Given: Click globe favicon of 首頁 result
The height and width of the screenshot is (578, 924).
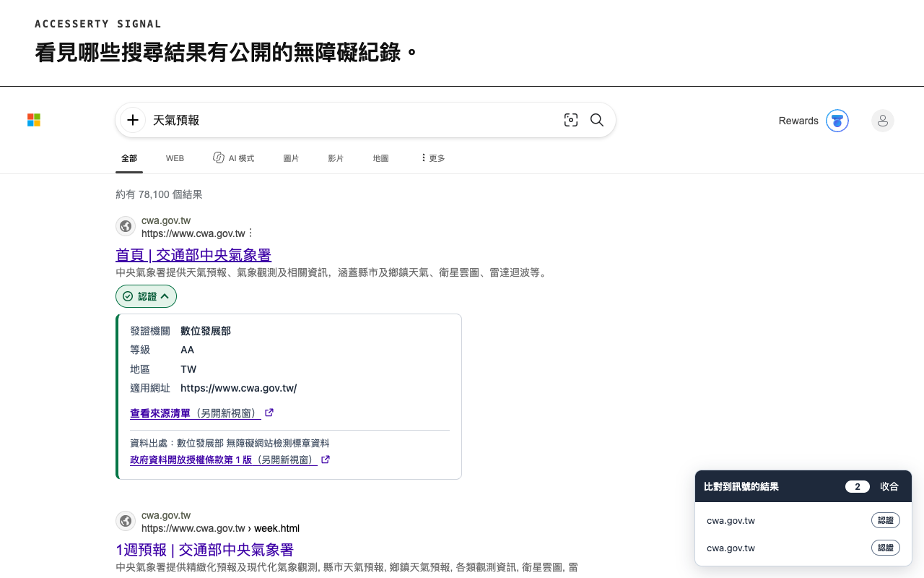Looking at the screenshot, I should coord(126,226).
